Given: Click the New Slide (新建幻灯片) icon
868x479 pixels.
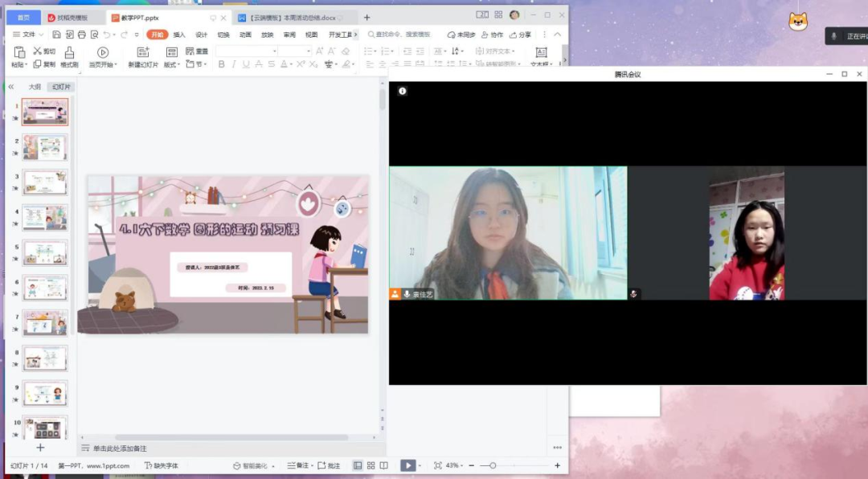Looking at the screenshot, I should click(143, 52).
